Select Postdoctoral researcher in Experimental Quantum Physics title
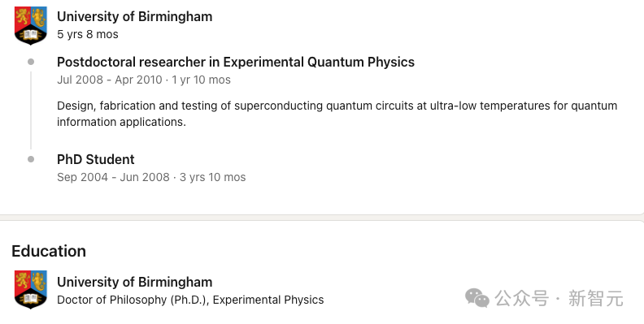 tap(236, 62)
